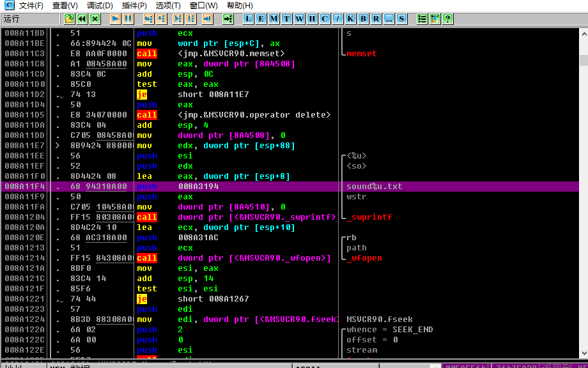Click the Execute Till Return icon
This screenshot has width=588, height=368.
click(x=207, y=19)
